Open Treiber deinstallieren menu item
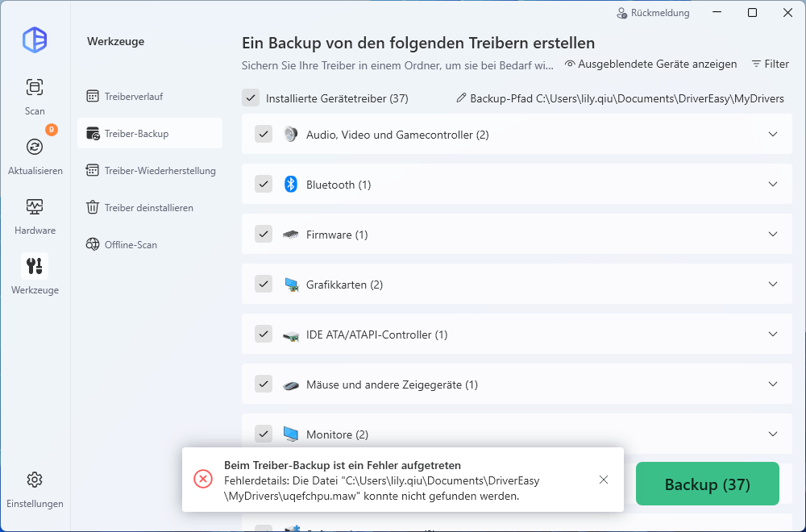The height and width of the screenshot is (532, 806). [150, 208]
